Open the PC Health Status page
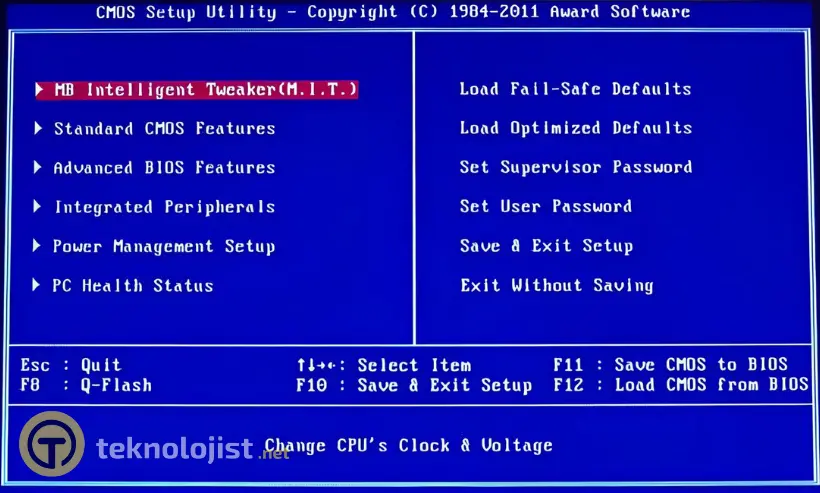The height and width of the screenshot is (493, 820). point(133,285)
